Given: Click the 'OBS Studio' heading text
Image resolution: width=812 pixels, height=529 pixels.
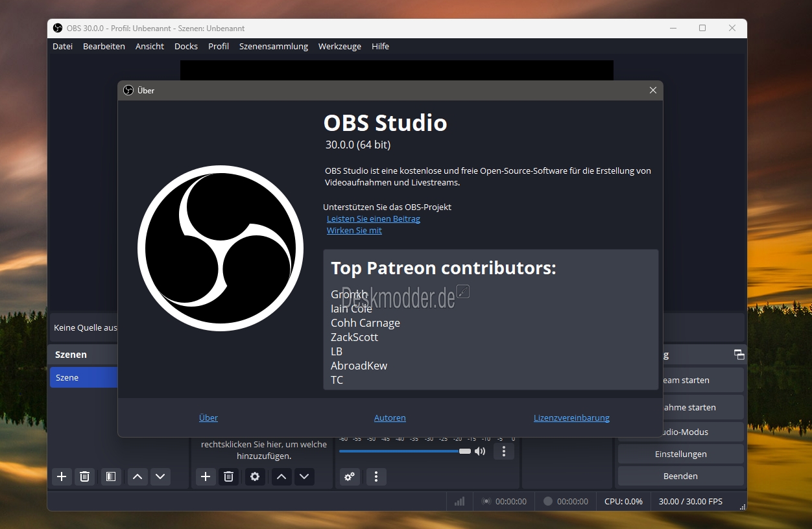Looking at the screenshot, I should (385, 123).
